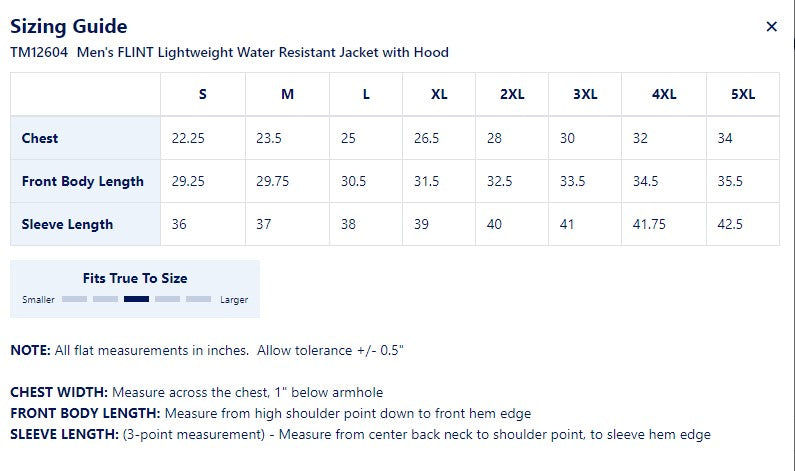The height and width of the screenshot is (471, 795).
Task: Click the S size column header
Action: 203,94
